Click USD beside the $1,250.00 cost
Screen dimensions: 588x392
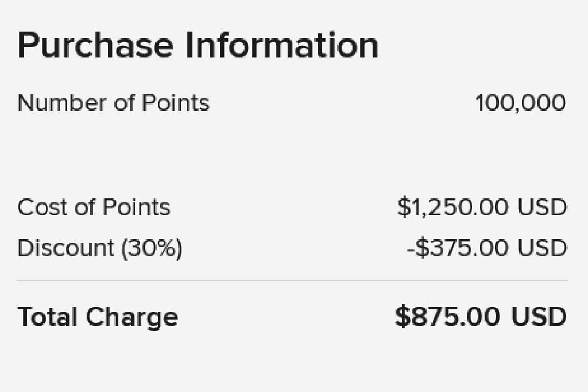tap(542, 207)
